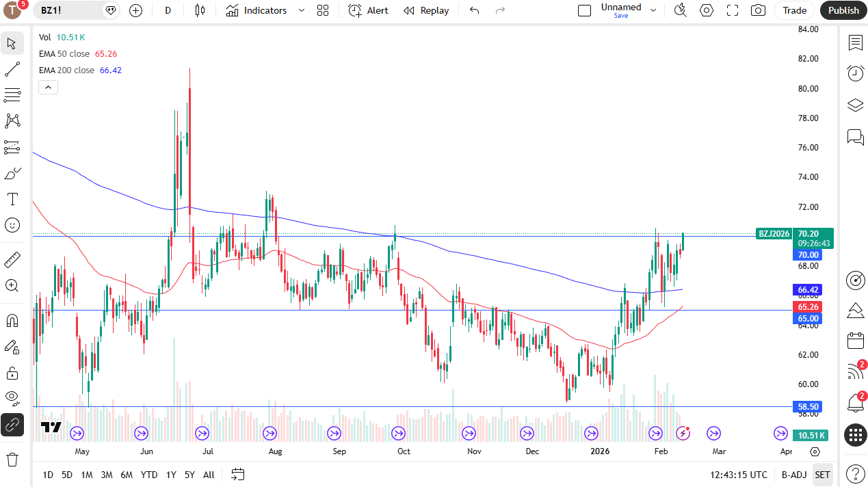Open the chats panel
Screen dimensions: 868x487
coord(855,137)
